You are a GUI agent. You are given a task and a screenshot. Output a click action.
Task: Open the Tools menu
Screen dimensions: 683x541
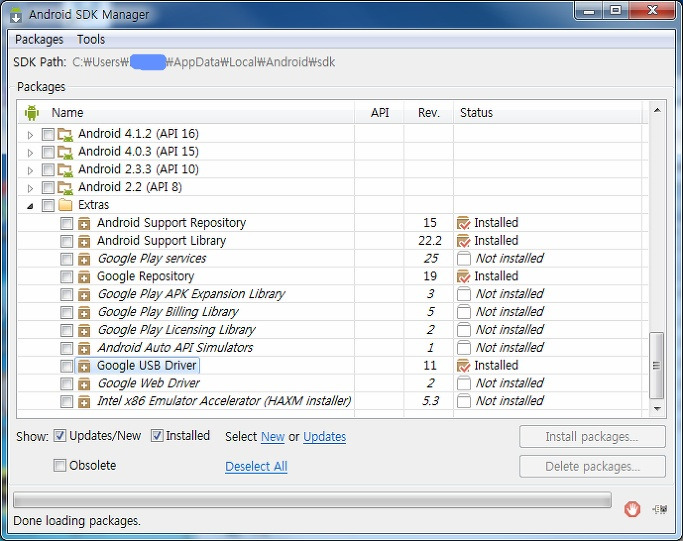(91, 40)
